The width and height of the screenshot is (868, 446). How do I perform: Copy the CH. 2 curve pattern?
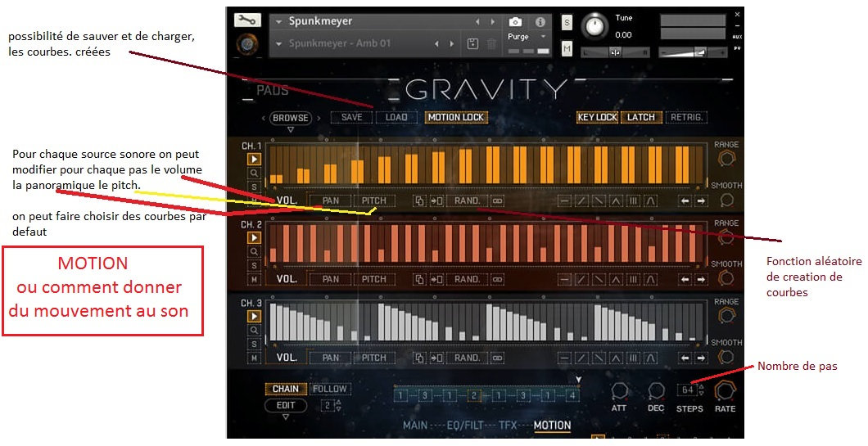coord(419,279)
